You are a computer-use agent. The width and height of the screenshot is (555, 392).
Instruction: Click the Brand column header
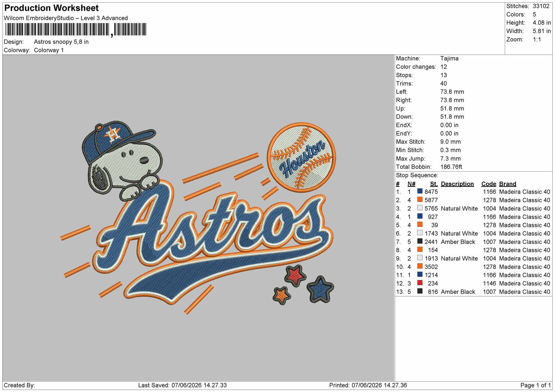(x=507, y=184)
